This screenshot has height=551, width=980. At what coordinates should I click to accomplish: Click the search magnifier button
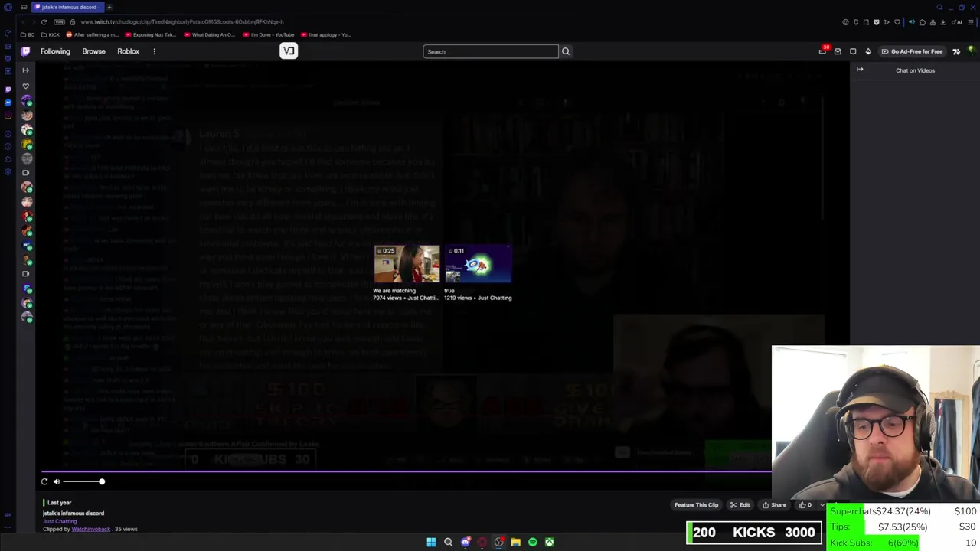point(566,51)
